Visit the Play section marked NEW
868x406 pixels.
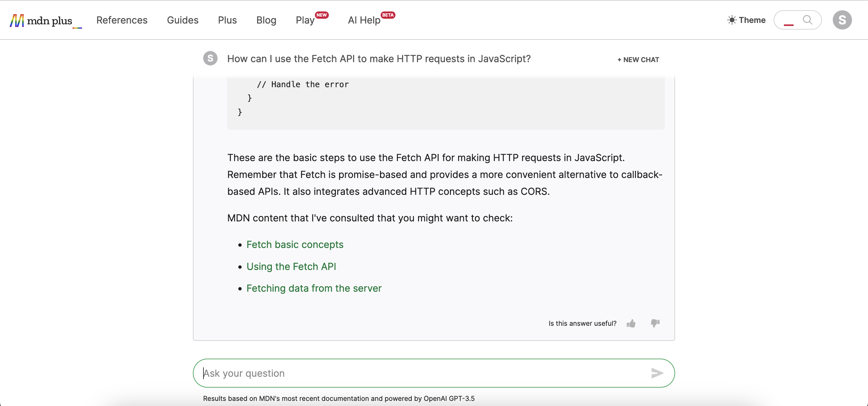305,20
